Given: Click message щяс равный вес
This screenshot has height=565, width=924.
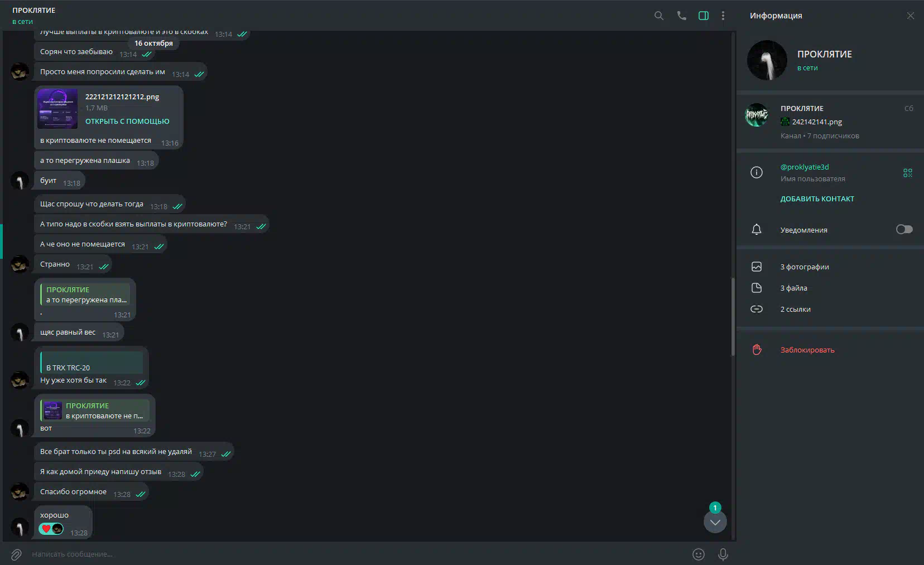Looking at the screenshot, I should coord(79,332).
